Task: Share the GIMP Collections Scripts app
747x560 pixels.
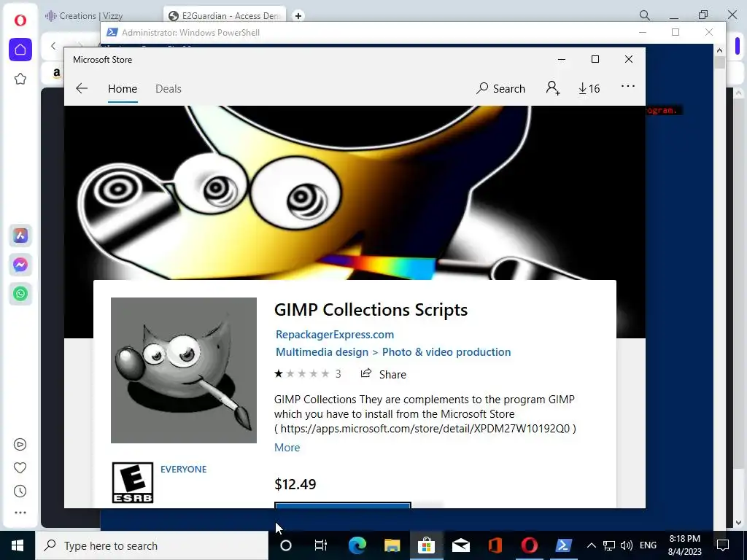Action: (x=384, y=374)
